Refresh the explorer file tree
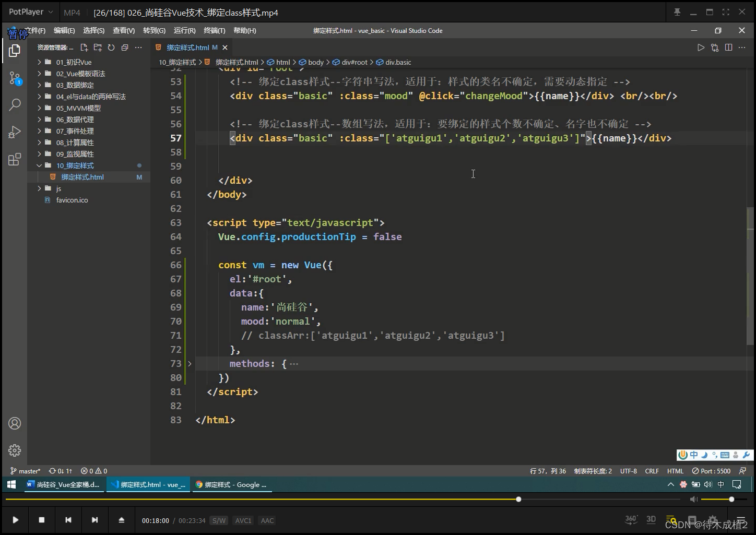The width and height of the screenshot is (756, 535). pos(111,47)
